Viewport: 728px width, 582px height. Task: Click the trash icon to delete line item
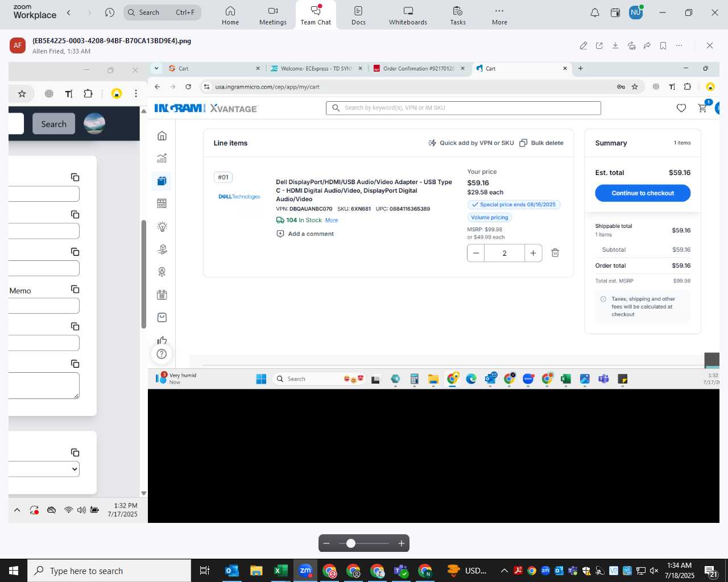(x=555, y=253)
